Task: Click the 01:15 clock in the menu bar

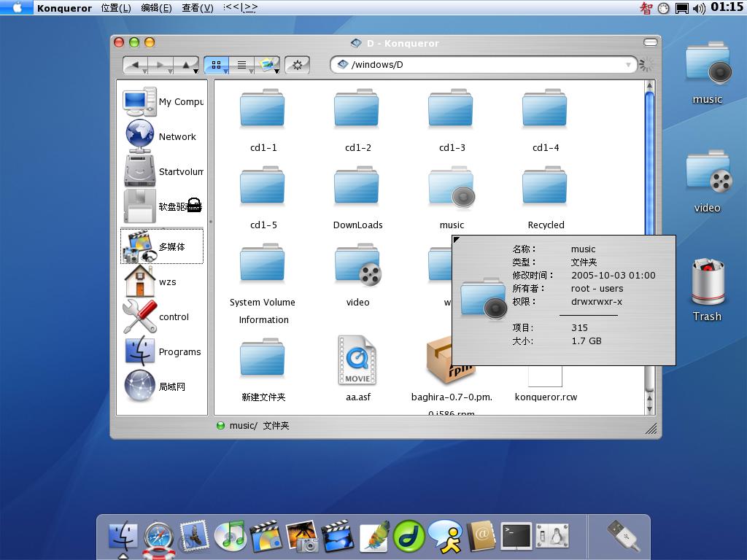Action: pos(727,7)
